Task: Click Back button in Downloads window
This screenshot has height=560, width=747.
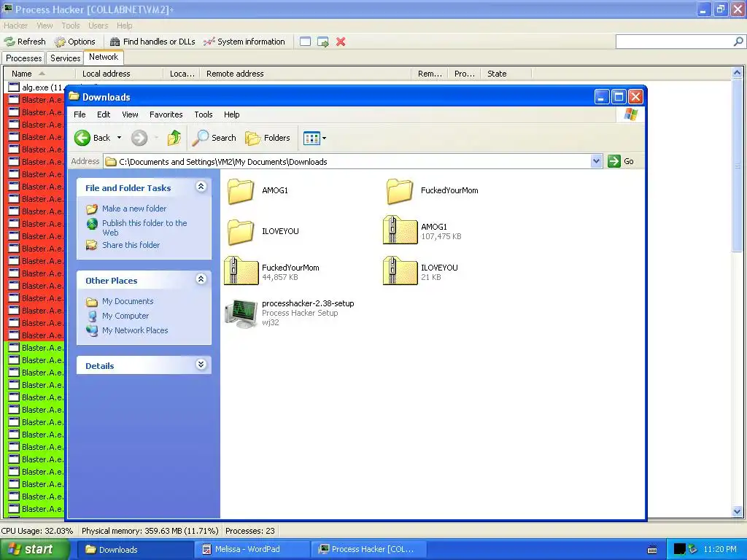Action: [x=93, y=138]
